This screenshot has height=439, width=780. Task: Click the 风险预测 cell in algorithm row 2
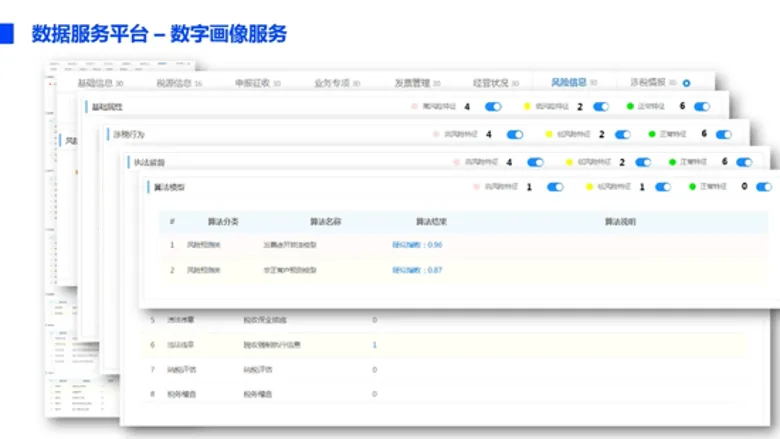pyautogui.click(x=203, y=270)
